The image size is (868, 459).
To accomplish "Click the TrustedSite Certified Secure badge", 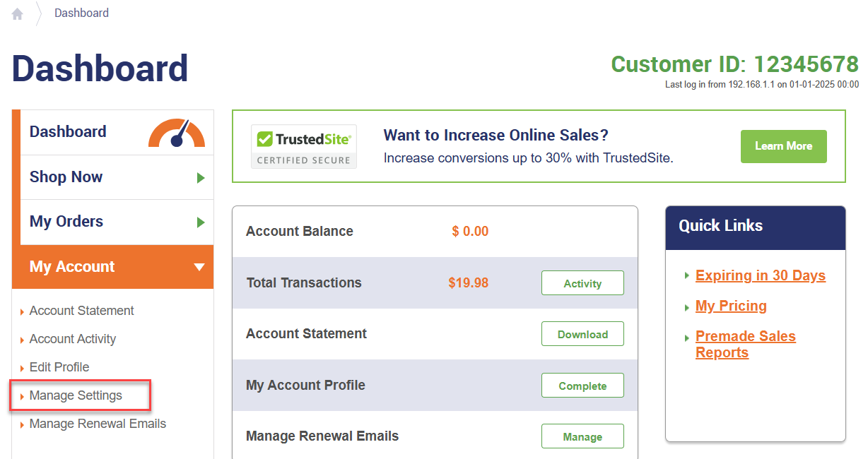I will point(303,145).
